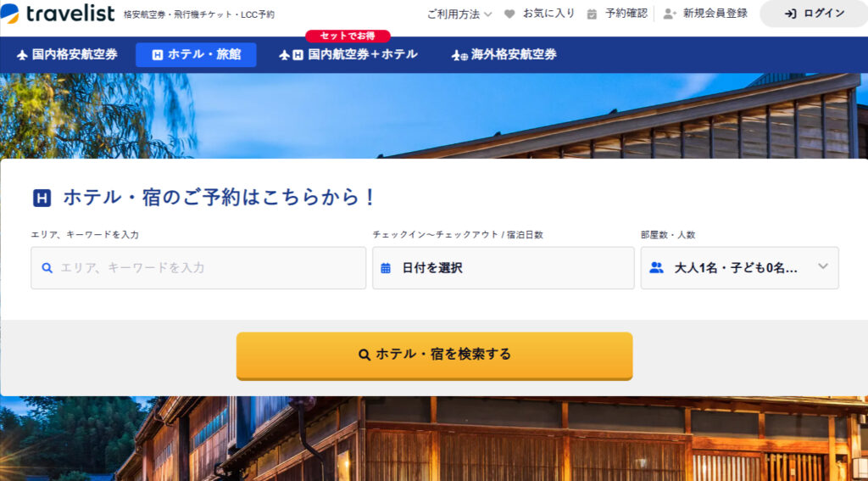Click the reservation check calendar icon
Screen dimensions: 868x481
[x=592, y=14]
